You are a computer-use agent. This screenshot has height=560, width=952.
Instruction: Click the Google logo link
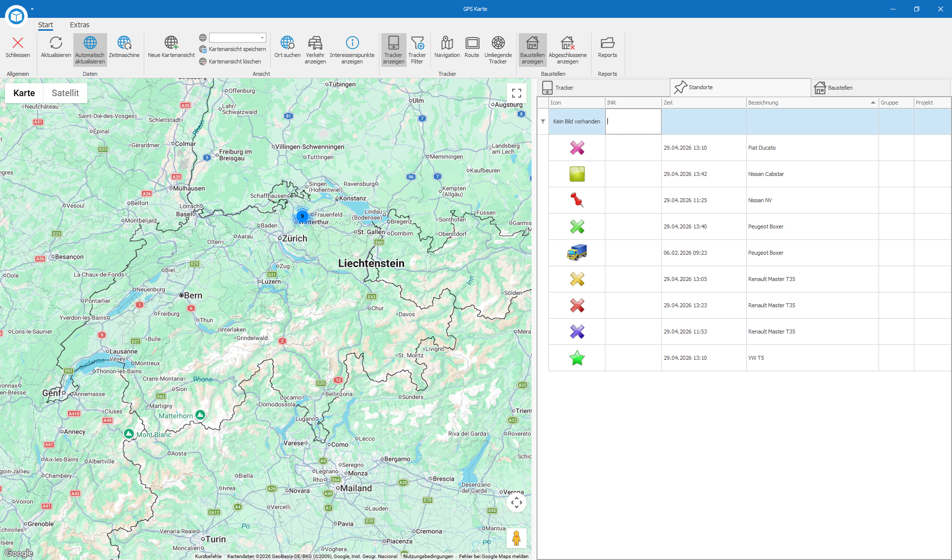(19, 553)
